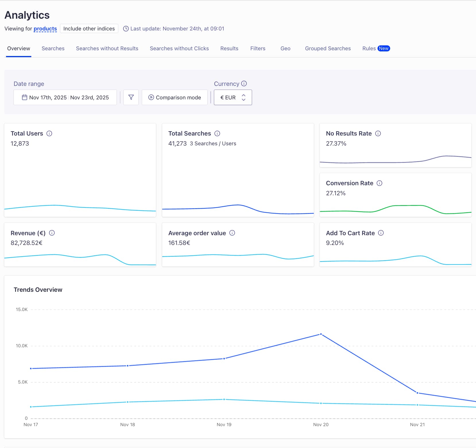Open the products index link

click(45, 28)
